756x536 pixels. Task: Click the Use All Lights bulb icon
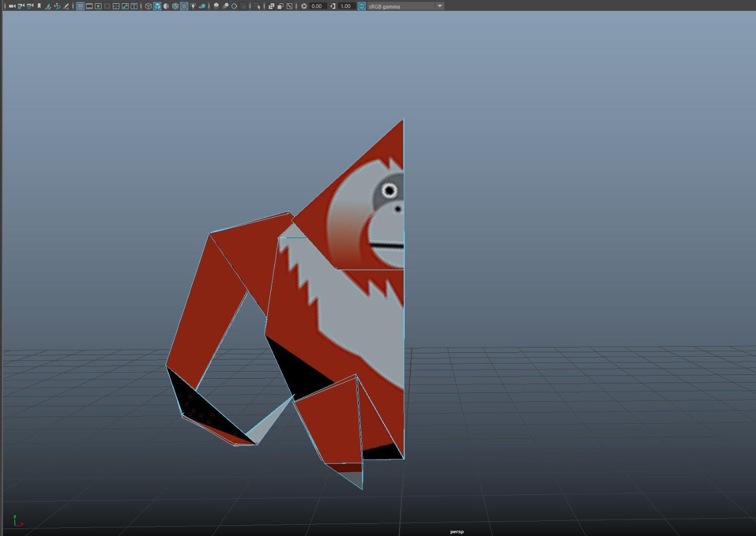click(193, 6)
